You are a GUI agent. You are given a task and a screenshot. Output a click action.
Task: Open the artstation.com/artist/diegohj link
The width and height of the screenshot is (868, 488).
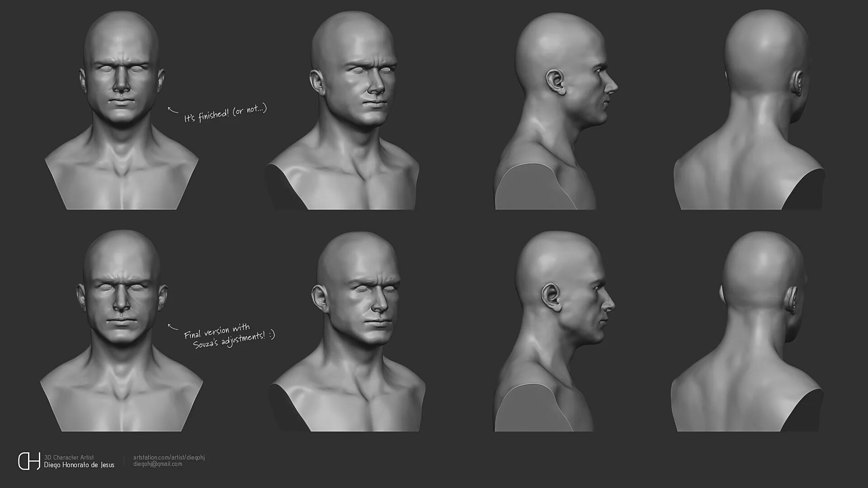[x=169, y=457]
